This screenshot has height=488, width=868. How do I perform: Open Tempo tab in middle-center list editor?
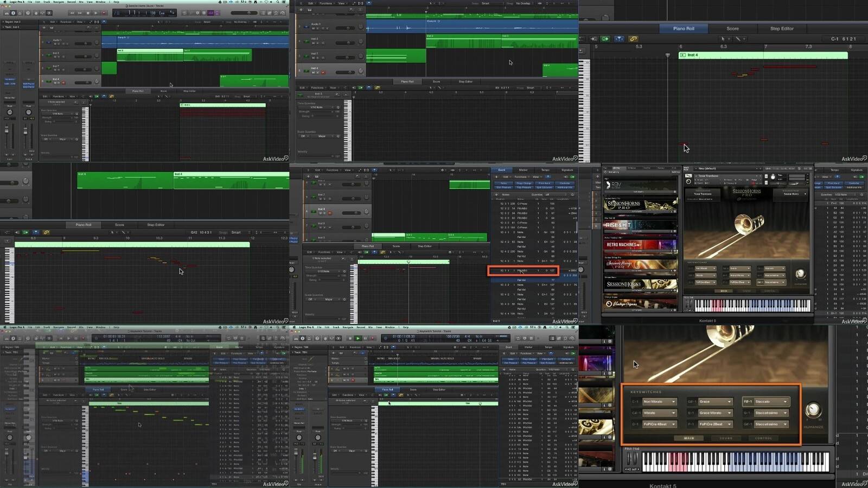click(x=545, y=170)
